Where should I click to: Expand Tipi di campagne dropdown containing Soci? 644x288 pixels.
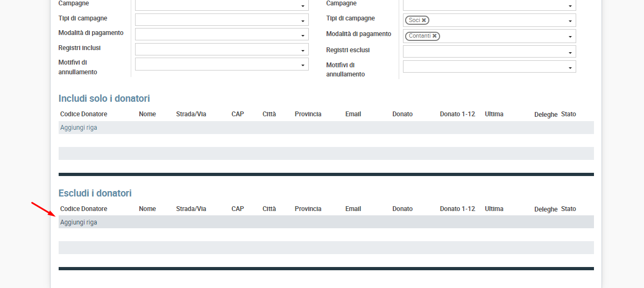[570, 21]
